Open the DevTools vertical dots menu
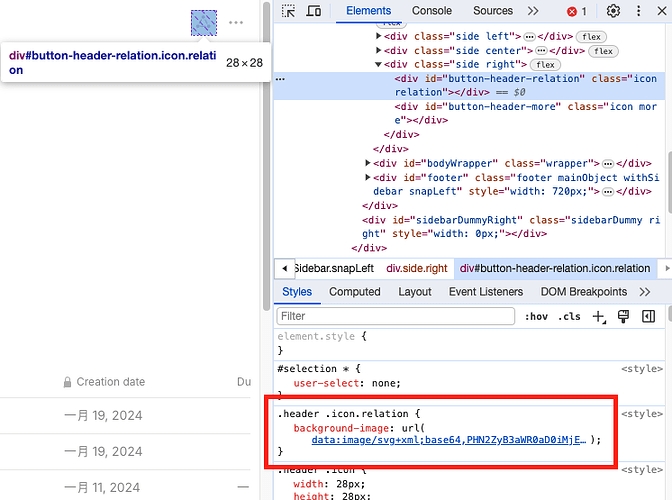 pyautogui.click(x=643, y=11)
